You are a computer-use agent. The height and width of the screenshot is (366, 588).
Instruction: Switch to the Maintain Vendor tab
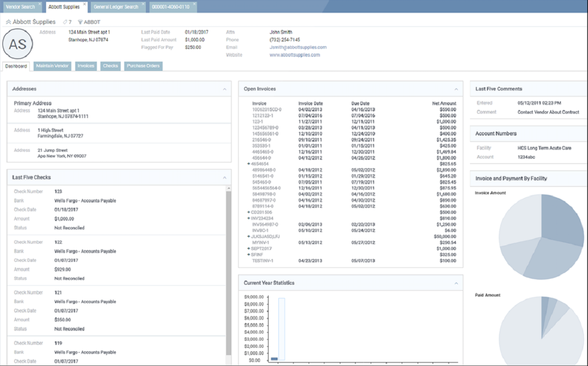tap(52, 66)
